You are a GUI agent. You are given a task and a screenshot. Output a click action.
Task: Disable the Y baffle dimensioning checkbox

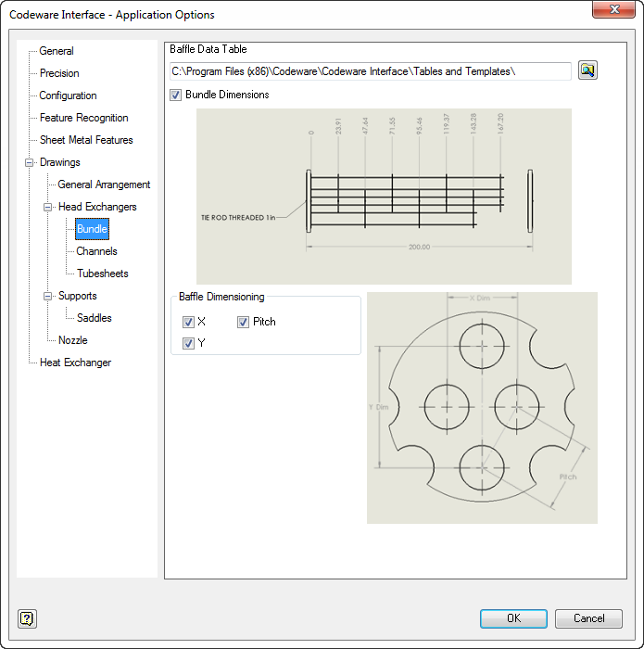pos(188,343)
